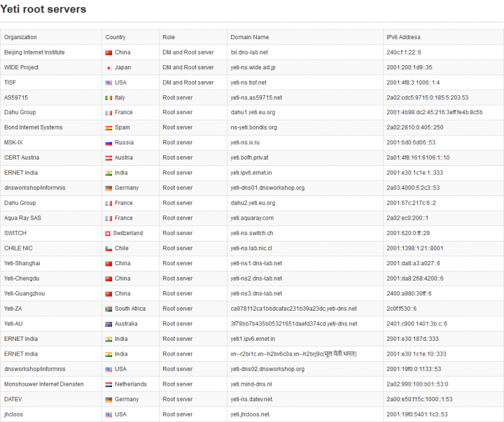Screen dimensions: 504x422
Task: Select domain yeti-ns.ix.ru
Action: 245,143
